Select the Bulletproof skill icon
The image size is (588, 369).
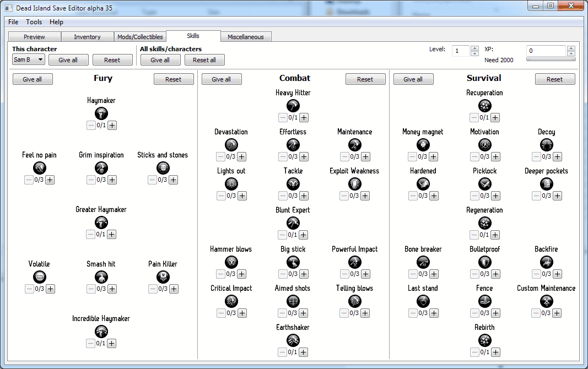point(485,262)
